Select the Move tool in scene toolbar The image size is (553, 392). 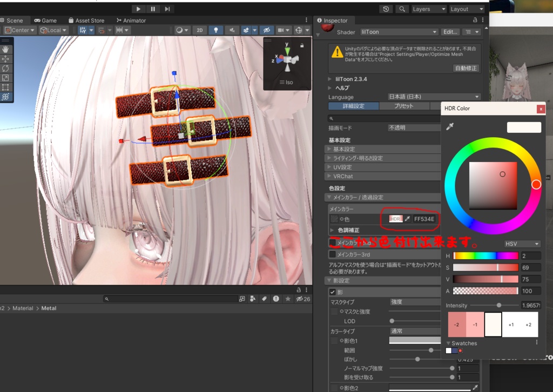pos(5,58)
